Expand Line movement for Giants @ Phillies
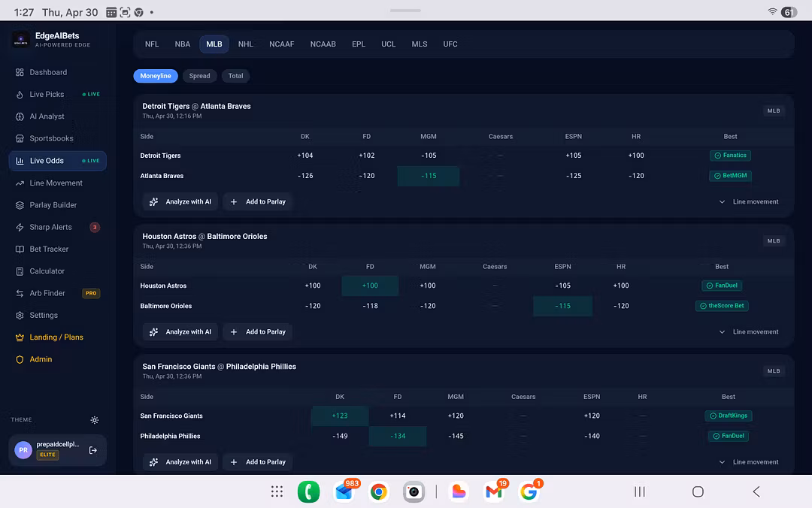The image size is (812, 508). pyautogui.click(x=749, y=462)
